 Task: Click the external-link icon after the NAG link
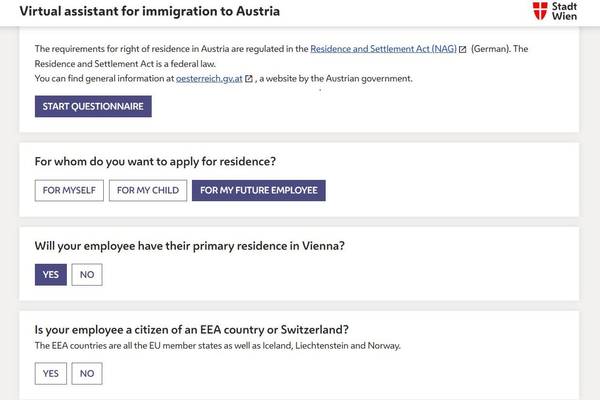(462, 49)
